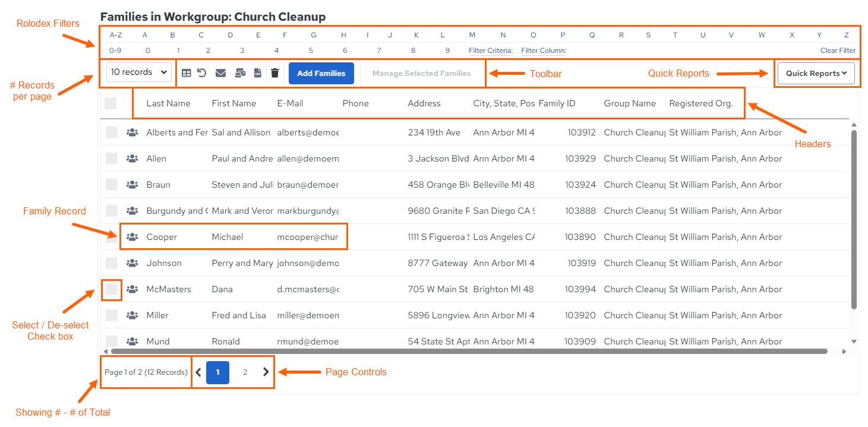Viewport: 868px width, 427px height.
Task: Click the mail merge cards icon
Action: click(241, 73)
